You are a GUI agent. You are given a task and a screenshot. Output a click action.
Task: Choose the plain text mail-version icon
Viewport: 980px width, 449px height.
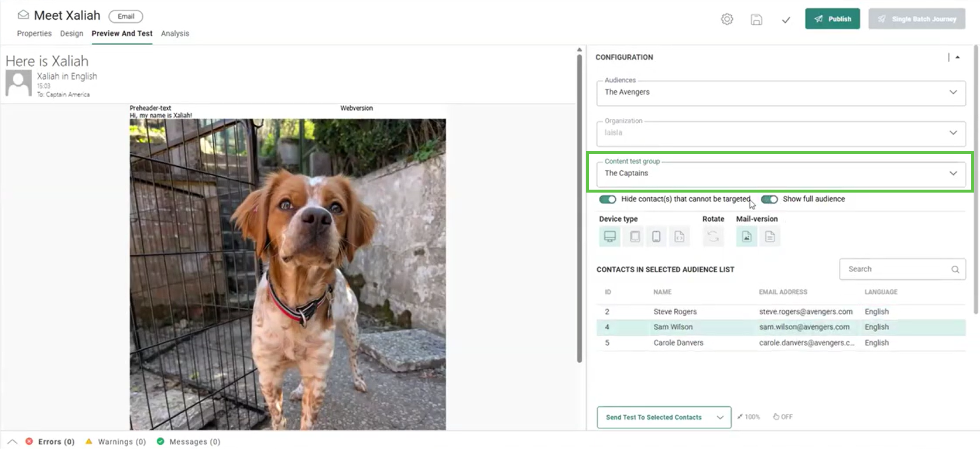(x=770, y=237)
